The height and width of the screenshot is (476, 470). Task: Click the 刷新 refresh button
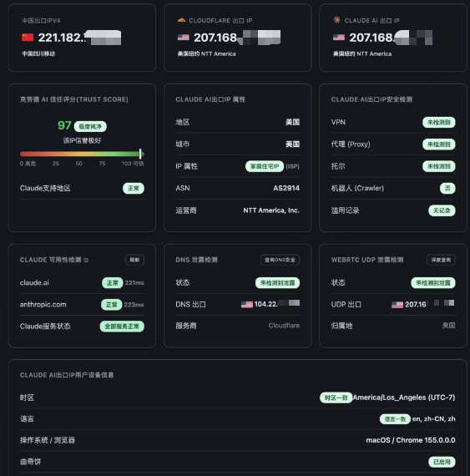click(134, 260)
